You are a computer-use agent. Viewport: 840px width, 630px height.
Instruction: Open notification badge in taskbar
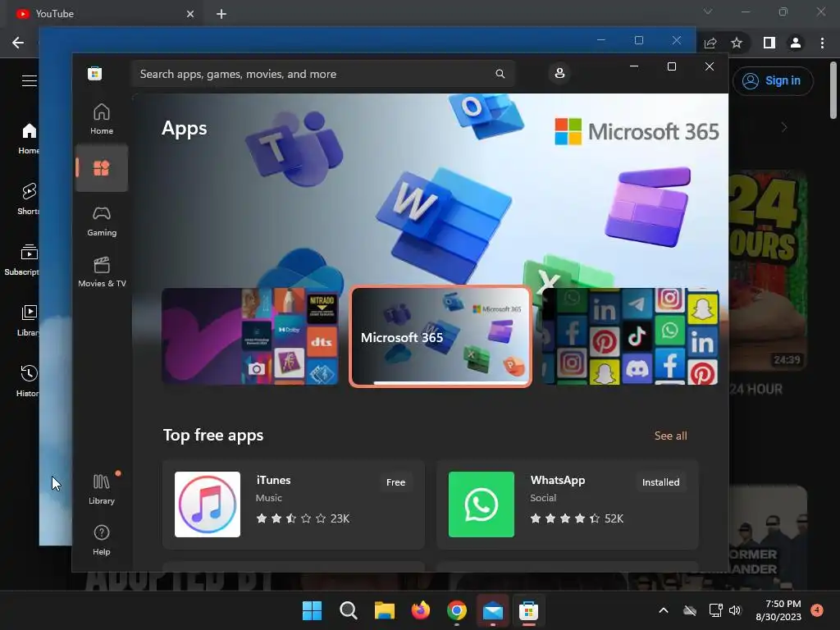(816, 609)
